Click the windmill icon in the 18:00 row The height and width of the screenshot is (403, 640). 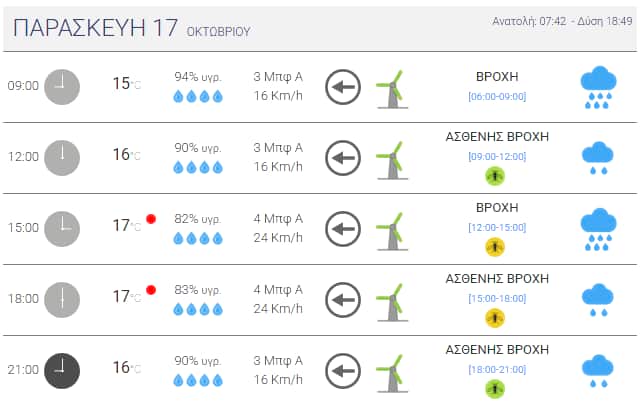[391, 298]
